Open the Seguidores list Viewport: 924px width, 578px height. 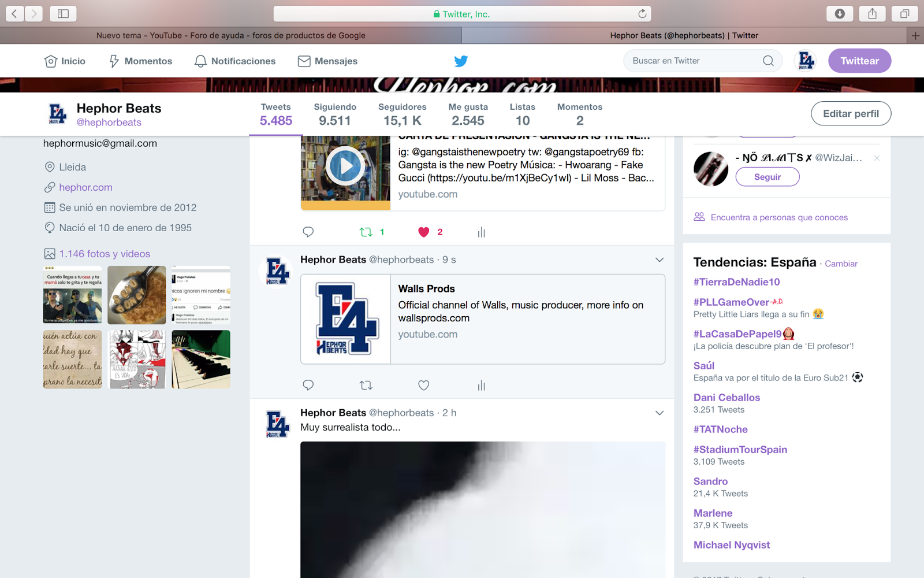pos(403,114)
